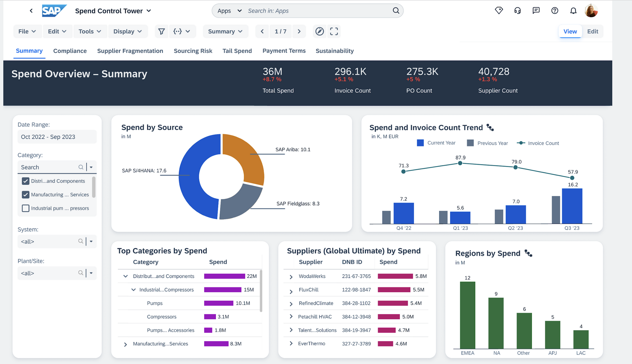The width and height of the screenshot is (632, 364).
Task: Click the back arrow next to SAP logo
Action: [x=31, y=11]
